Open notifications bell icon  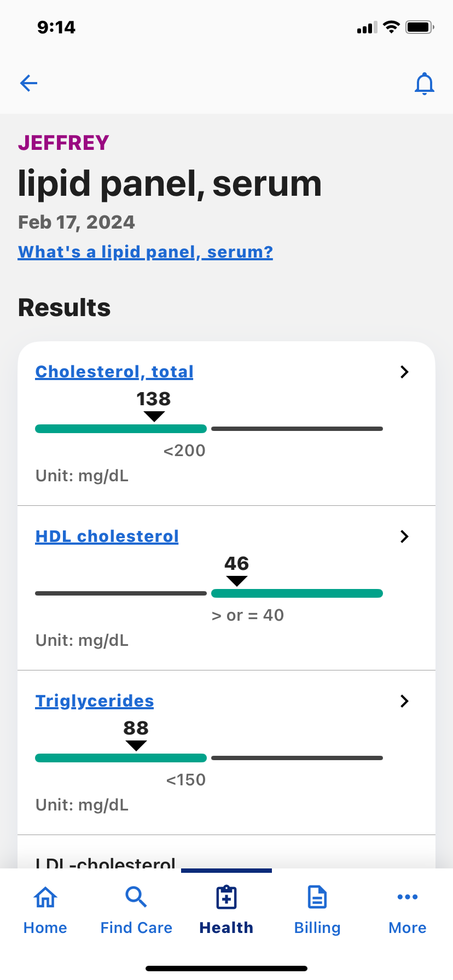click(424, 84)
